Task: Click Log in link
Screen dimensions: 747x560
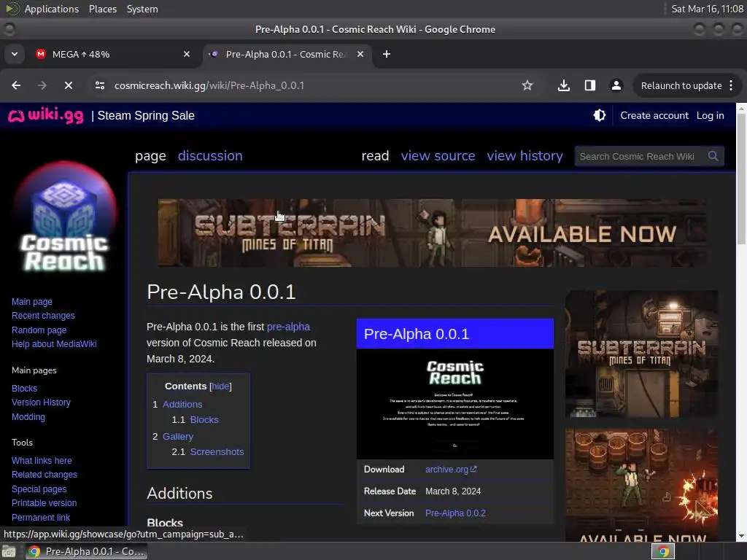Action: click(710, 115)
